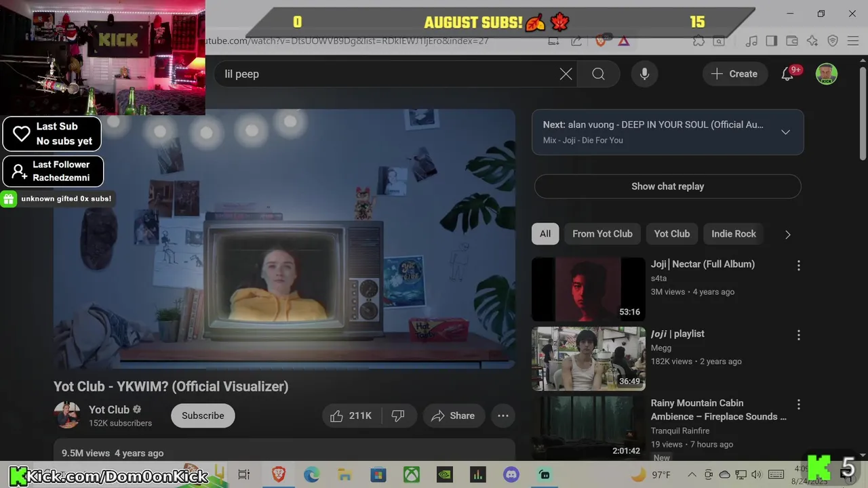
Task: Open Yot Club channel avatar
Action: tap(67, 415)
